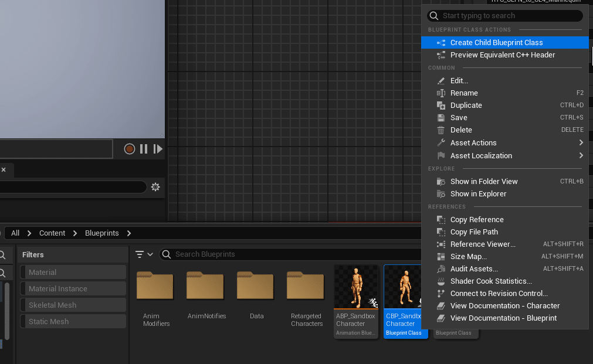Open viewport options via the gear icon
The width and height of the screenshot is (593, 364).
tap(155, 186)
